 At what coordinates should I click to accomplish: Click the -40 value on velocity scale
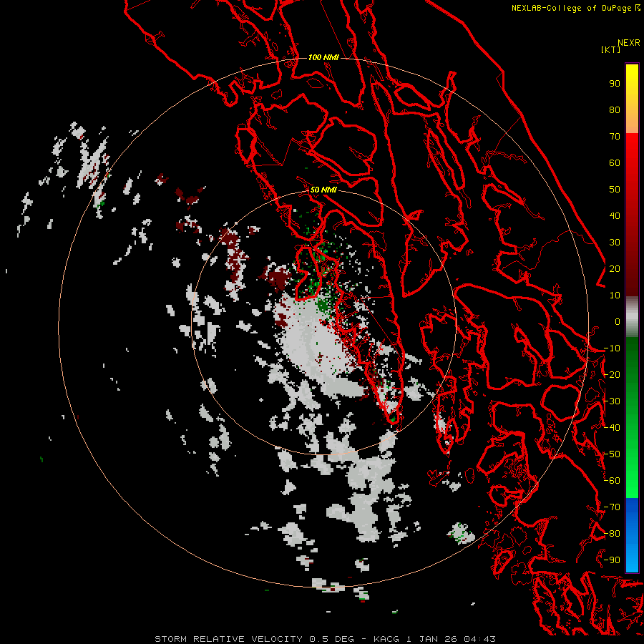(x=612, y=428)
